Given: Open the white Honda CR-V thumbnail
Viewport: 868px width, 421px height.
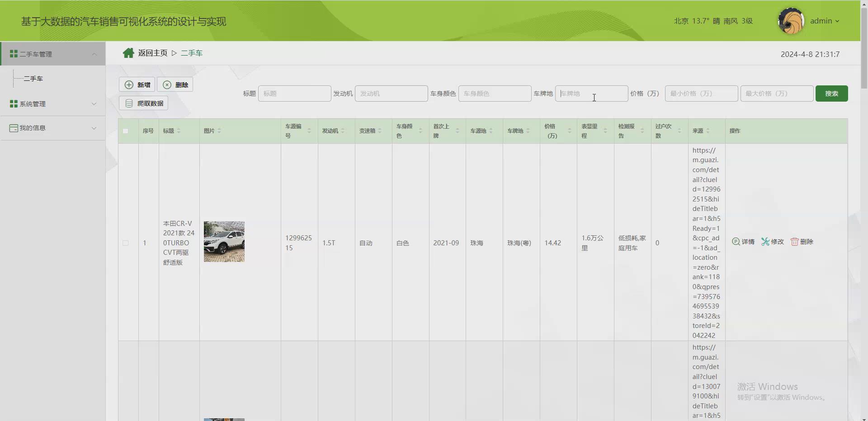Looking at the screenshot, I should coord(224,242).
